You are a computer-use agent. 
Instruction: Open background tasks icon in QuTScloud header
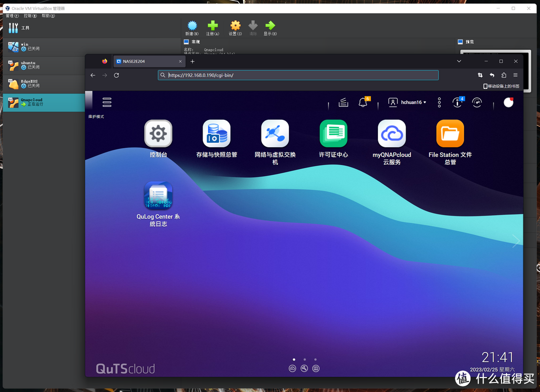343,102
